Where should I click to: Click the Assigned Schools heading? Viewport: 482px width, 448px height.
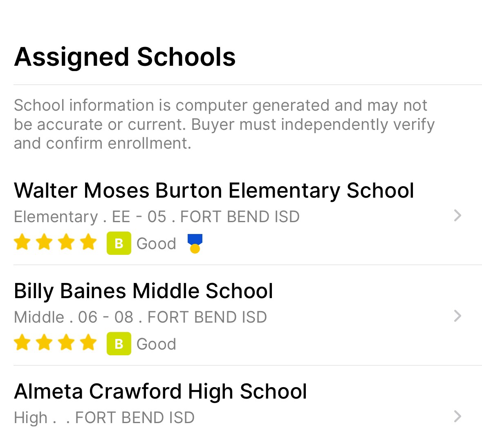point(125,57)
